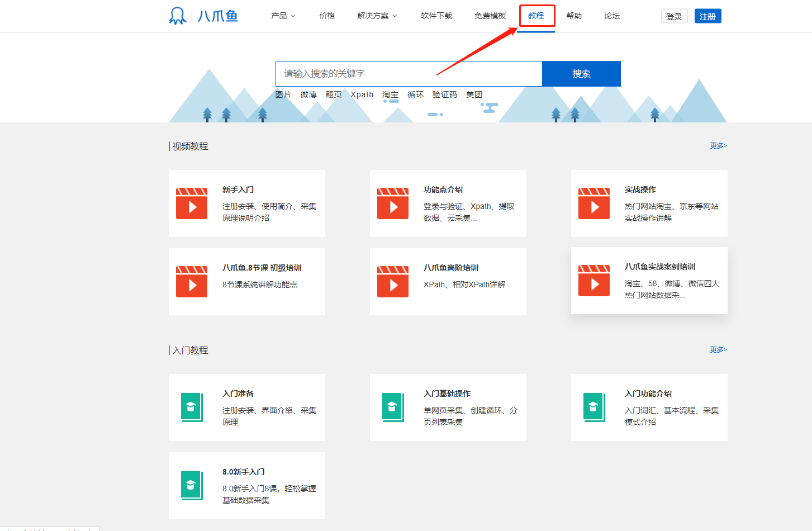Click the 登录 button

click(x=675, y=16)
